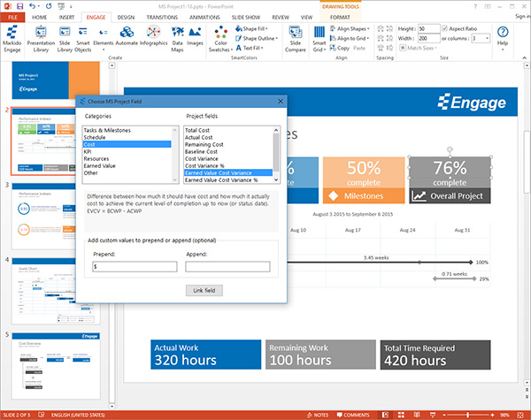
Task: Click the Append input field
Action: tap(227, 267)
